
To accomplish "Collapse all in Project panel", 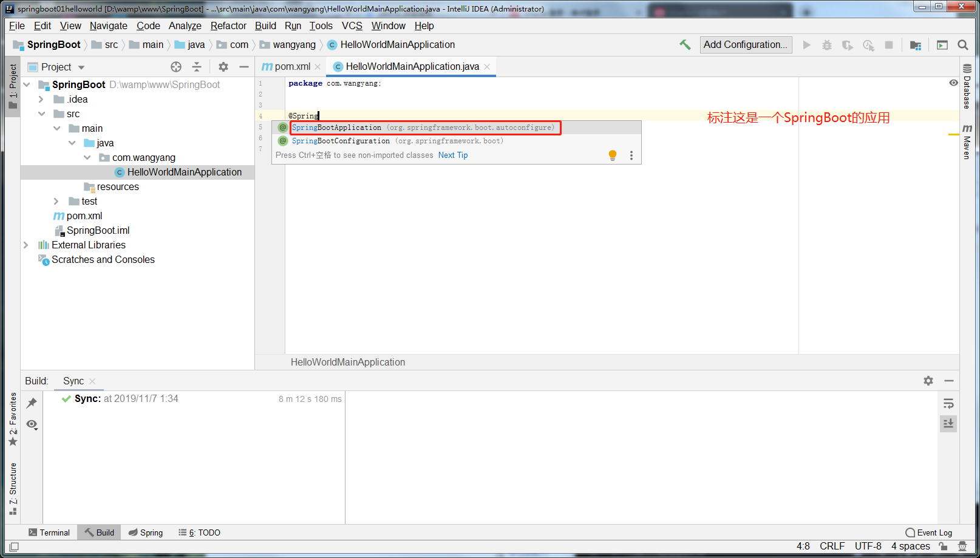I will [196, 67].
